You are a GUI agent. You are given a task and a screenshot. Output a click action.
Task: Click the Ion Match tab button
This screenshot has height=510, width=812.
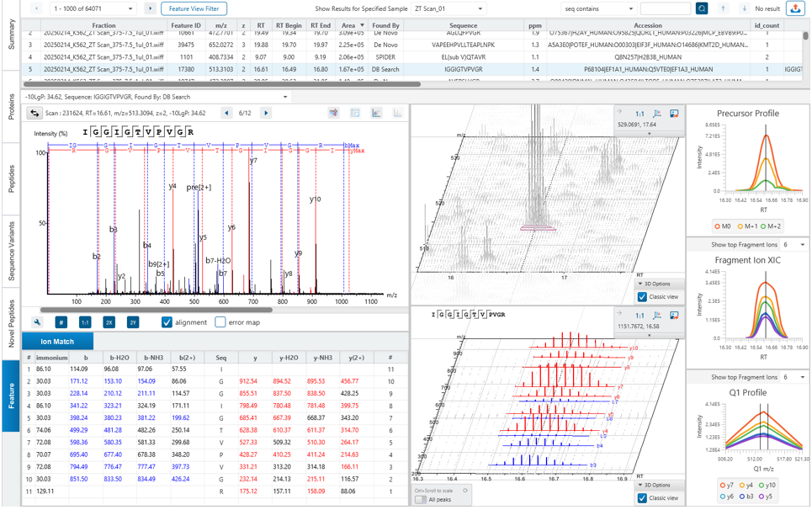[57, 342]
